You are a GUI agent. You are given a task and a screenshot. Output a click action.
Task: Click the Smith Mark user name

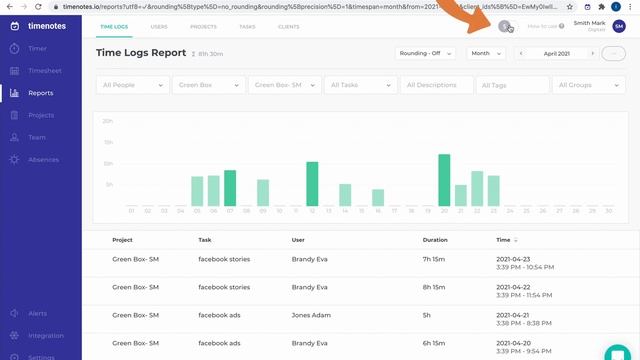coord(589,23)
